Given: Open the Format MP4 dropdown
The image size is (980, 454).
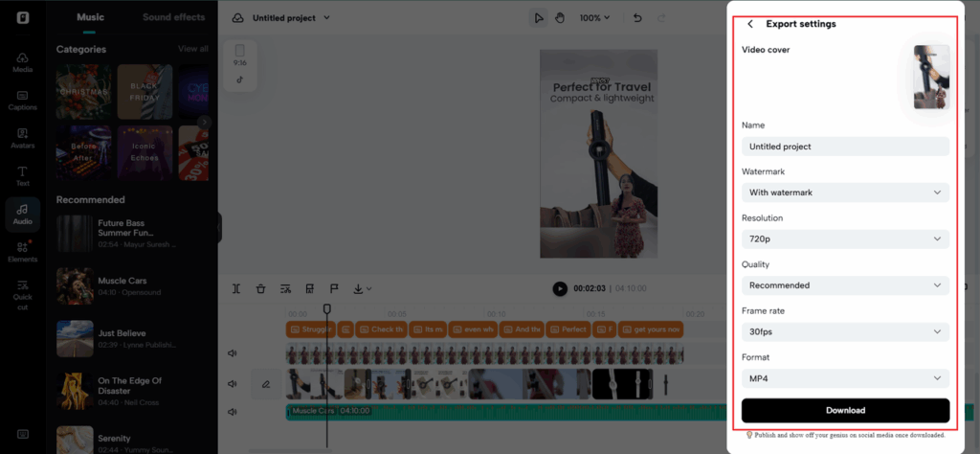Looking at the screenshot, I should pos(845,378).
